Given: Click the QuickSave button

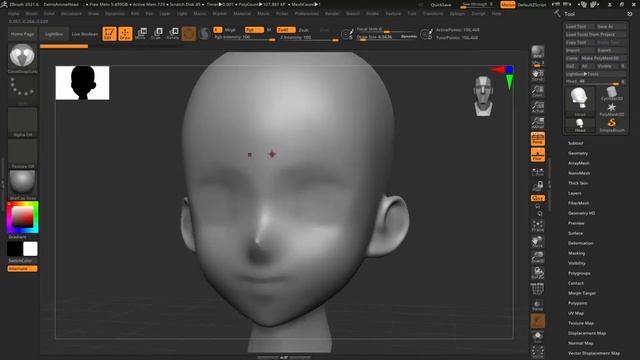Looking at the screenshot, I should click(x=441, y=5).
